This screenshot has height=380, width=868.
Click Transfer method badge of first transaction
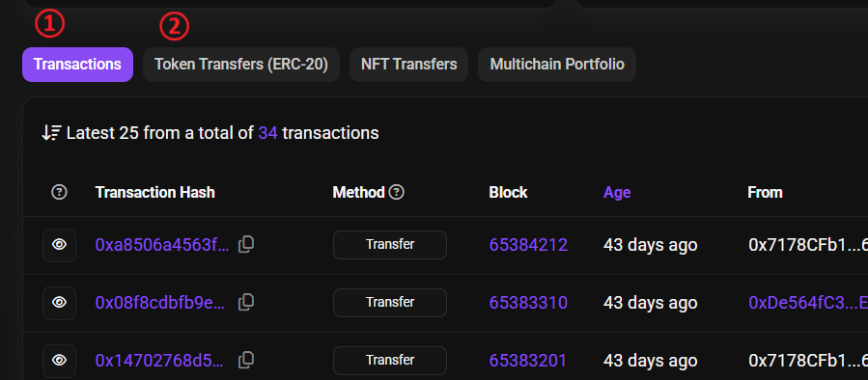pyautogui.click(x=390, y=244)
